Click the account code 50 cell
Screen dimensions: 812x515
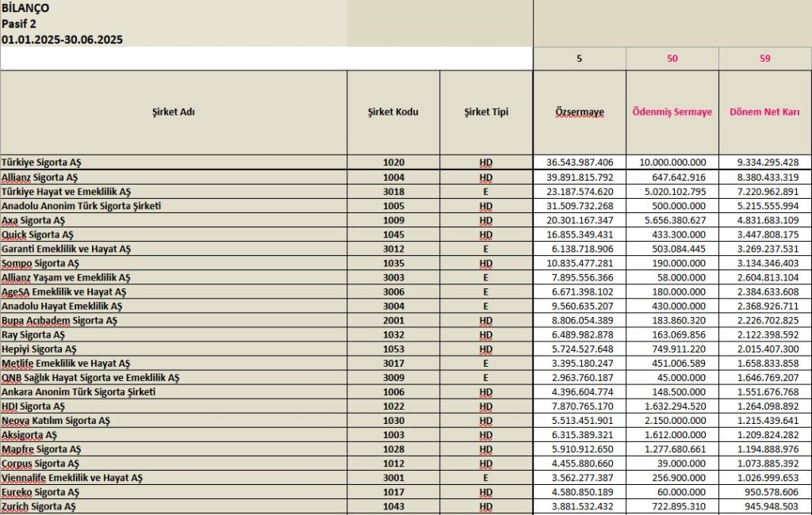coord(672,59)
